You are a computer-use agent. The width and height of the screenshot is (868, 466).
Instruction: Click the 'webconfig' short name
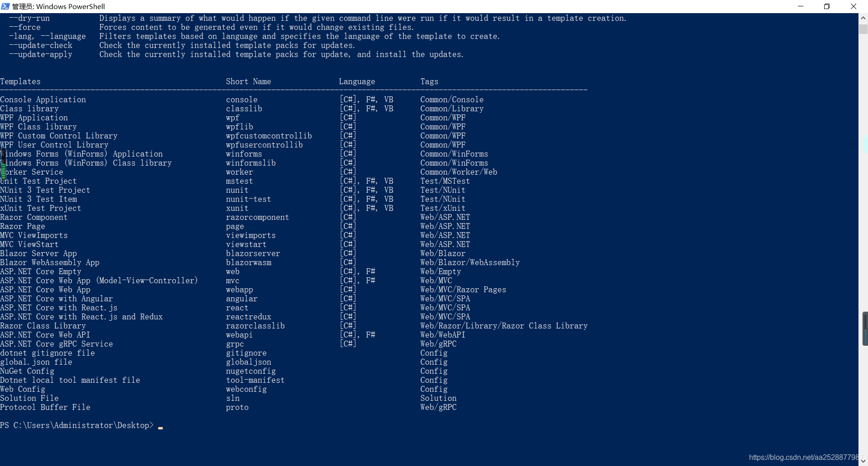pos(246,389)
